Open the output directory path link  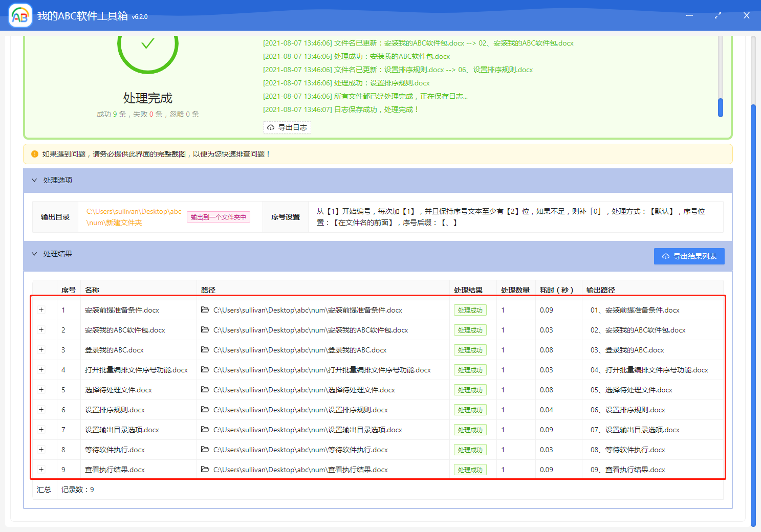coord(134,217)
